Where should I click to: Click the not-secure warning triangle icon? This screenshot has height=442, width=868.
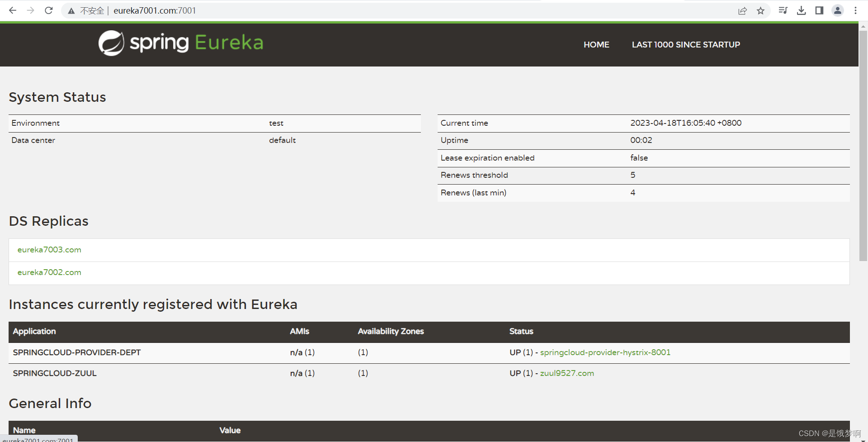coord(71,11)
